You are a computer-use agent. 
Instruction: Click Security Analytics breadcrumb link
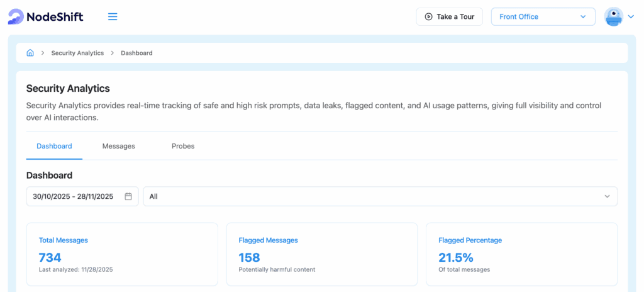pos(77,53)
